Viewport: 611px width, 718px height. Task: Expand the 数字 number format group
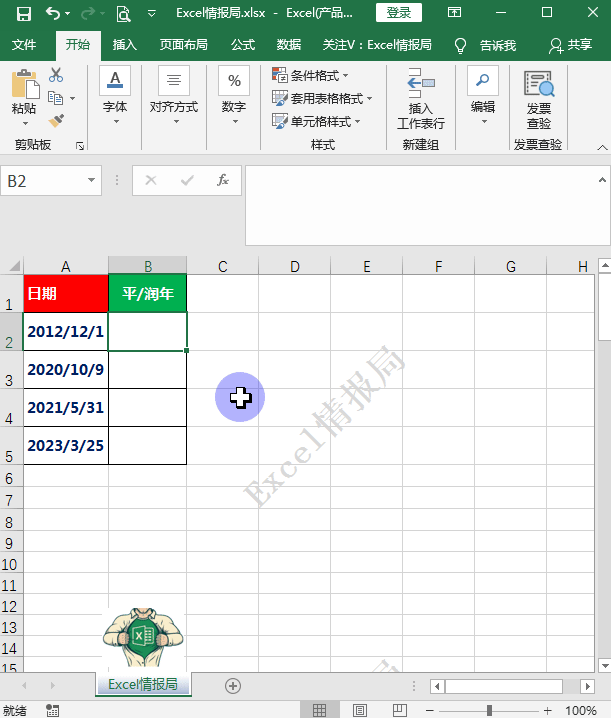click(x=234, y=95)
